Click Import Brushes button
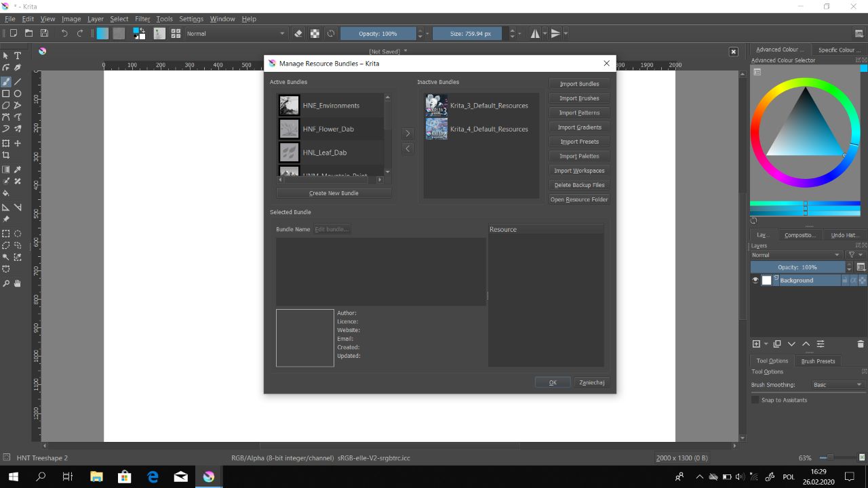The image size is (868, 488). click(x=579, y=98)
